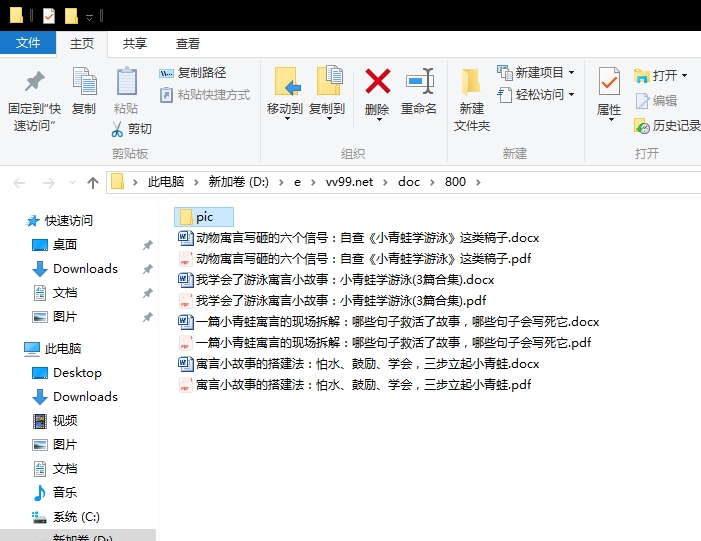Click the Properties icon in the title bar
The height and width of the screenshot is (541, 701).
(49, 16)
